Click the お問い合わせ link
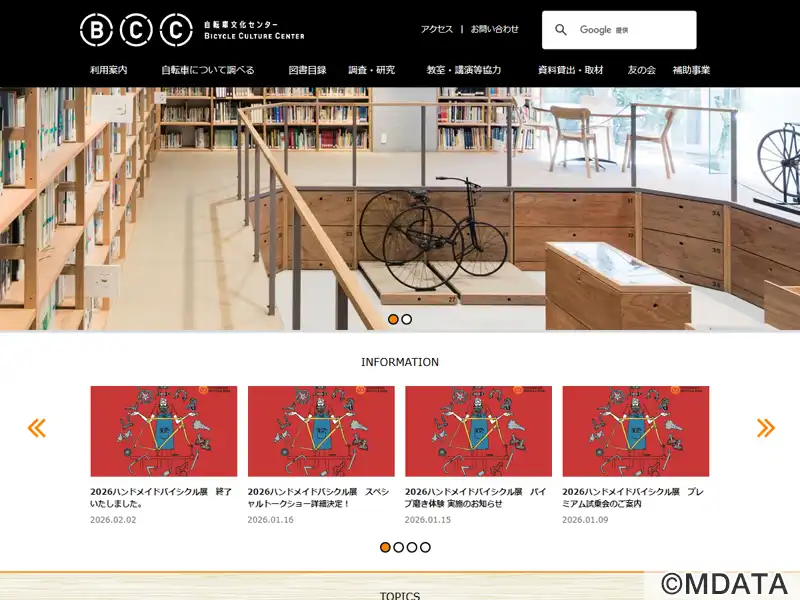Screen dimensions: 800x600 494,29
